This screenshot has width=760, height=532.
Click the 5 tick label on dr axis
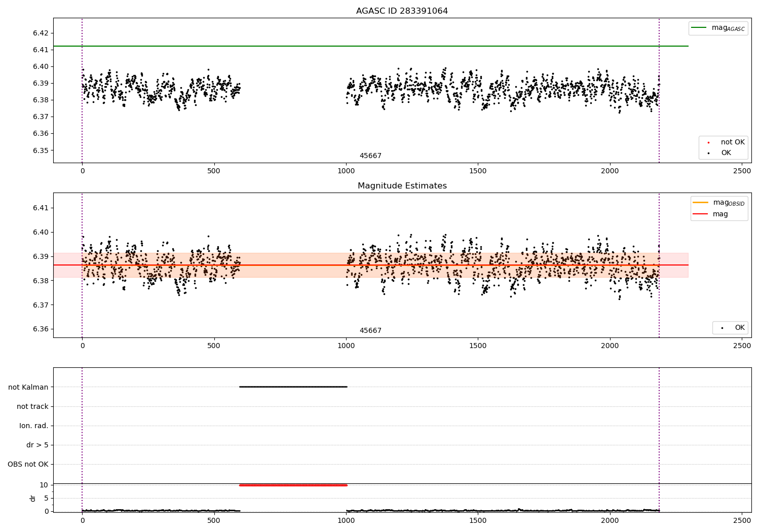point(46,499)
